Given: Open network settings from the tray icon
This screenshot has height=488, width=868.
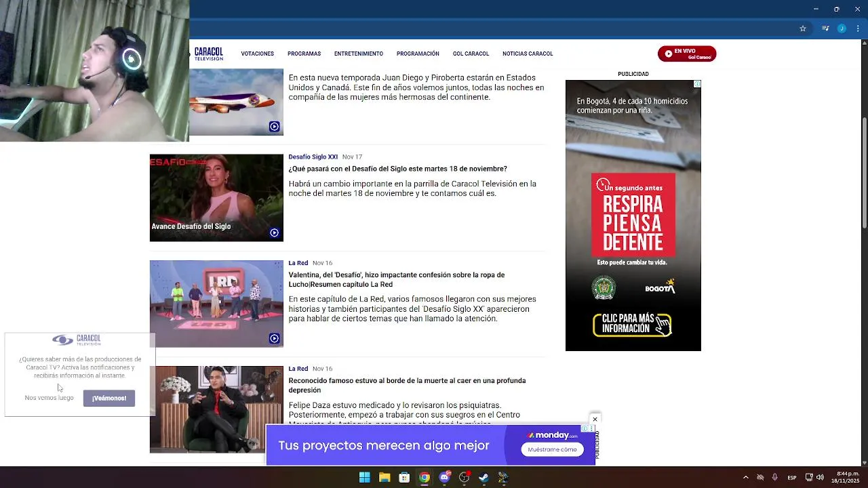Looking at the screenshot, I should (x=809, y=477).
